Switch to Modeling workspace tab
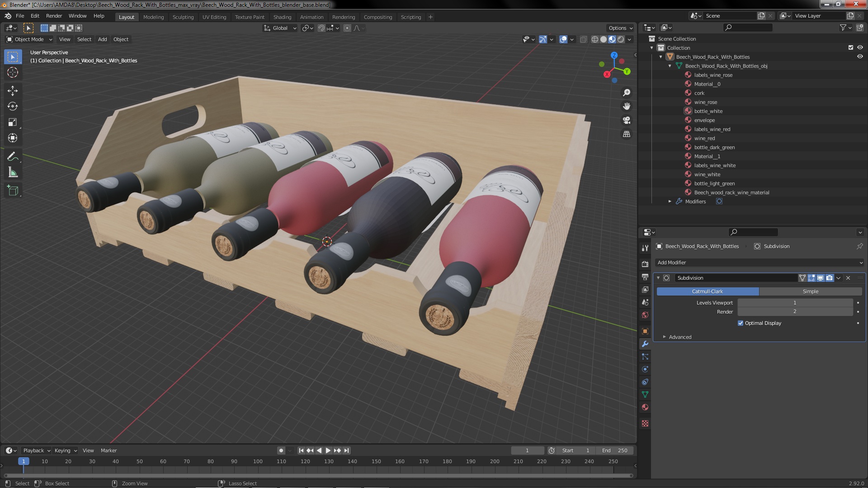Screen dimensions: 868x488 click(x=153, y=17)
